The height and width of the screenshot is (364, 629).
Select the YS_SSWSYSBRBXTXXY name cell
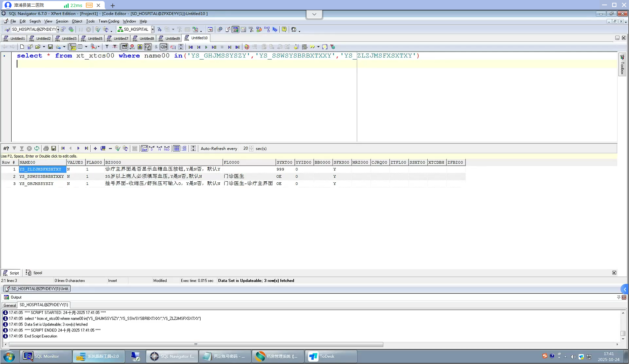pyautogui.click(x=42, y=176)
